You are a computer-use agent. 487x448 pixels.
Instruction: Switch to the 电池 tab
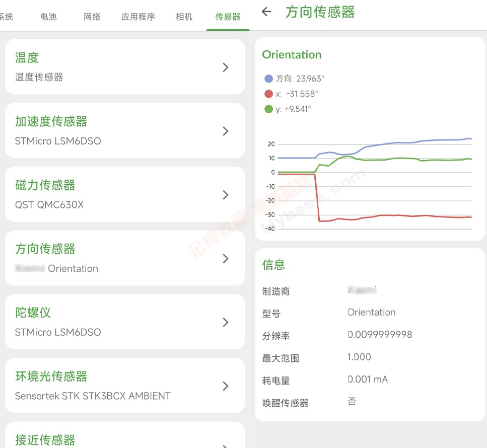click(x=49, y=17)
